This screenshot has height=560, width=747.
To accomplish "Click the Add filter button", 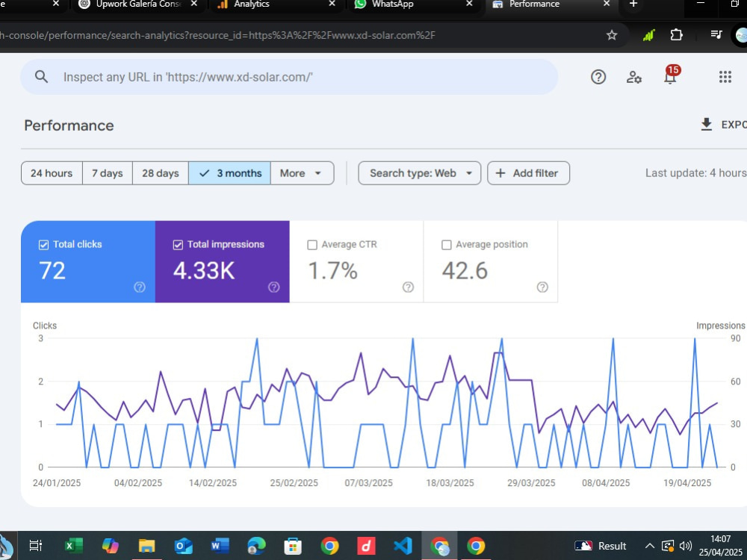I will coord(528,173).
